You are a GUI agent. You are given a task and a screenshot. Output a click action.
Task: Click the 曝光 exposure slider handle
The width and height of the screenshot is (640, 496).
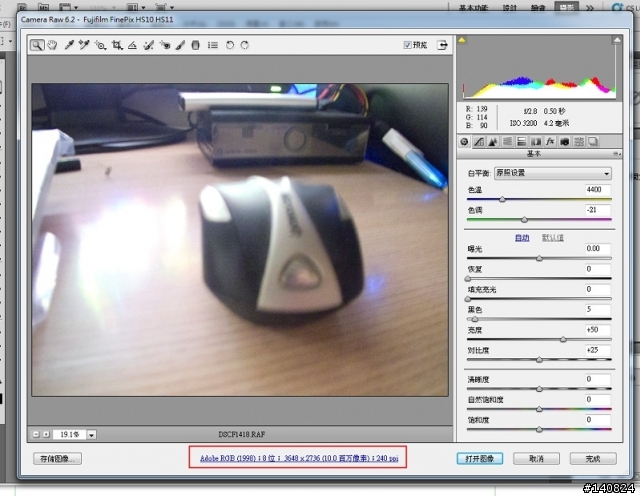coord(539,258)
